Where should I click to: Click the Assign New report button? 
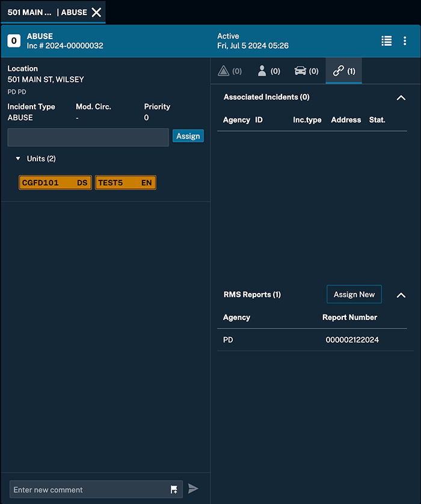coord(354,295)
